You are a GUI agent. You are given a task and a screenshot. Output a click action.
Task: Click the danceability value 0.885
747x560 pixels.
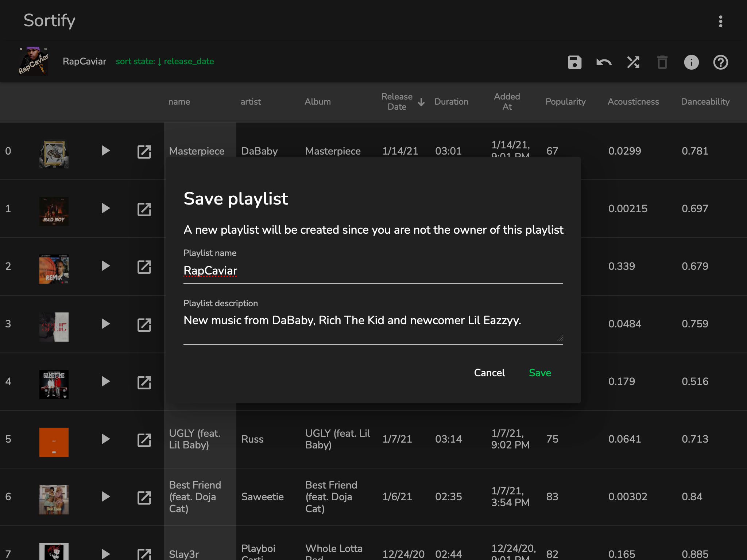coord(695,554)
